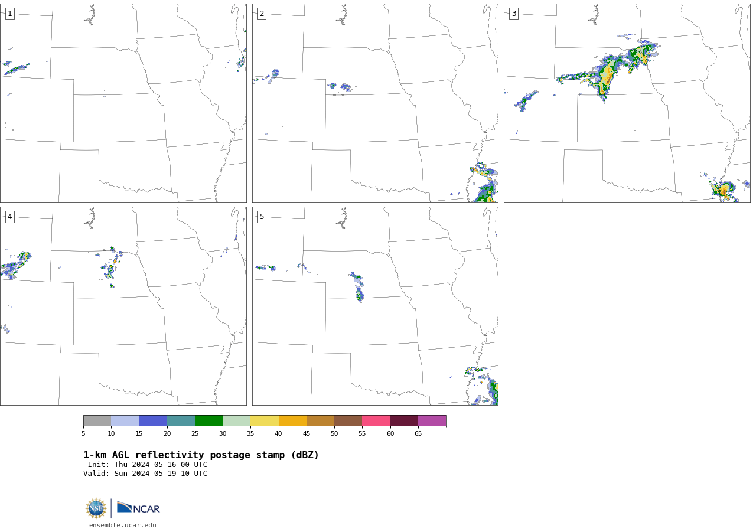The width and height of the screenshot is (756, 532).
Task: Open ensemble member 1 postage stamp map
Action: [123, 103]
